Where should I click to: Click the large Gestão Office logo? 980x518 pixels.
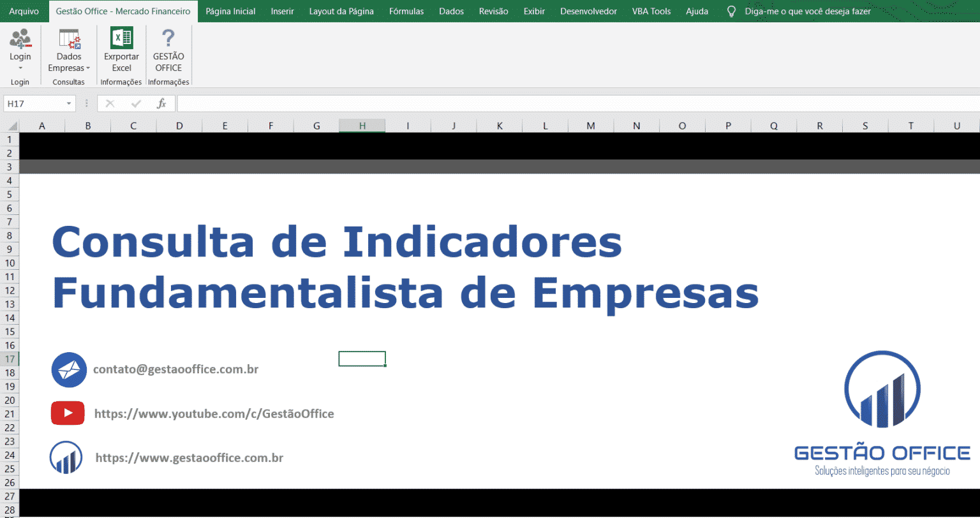click(882, 390)
